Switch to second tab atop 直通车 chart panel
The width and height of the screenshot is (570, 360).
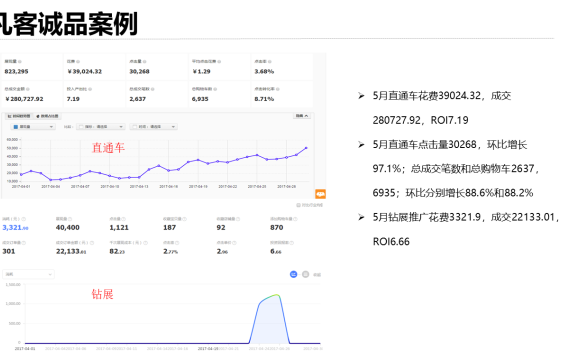[47, 116]
